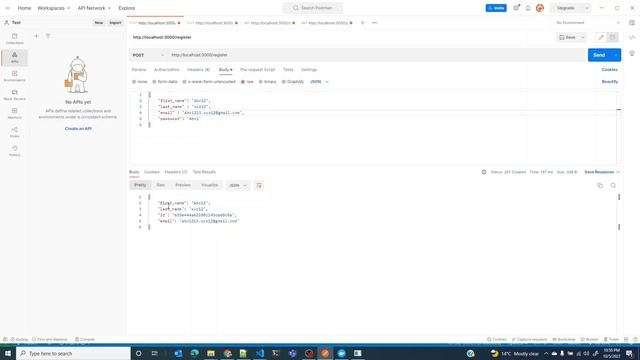This screenshot has width=640, height=360.
Task: Click the response body vertical scrollbar
Action: click(619, 212)
